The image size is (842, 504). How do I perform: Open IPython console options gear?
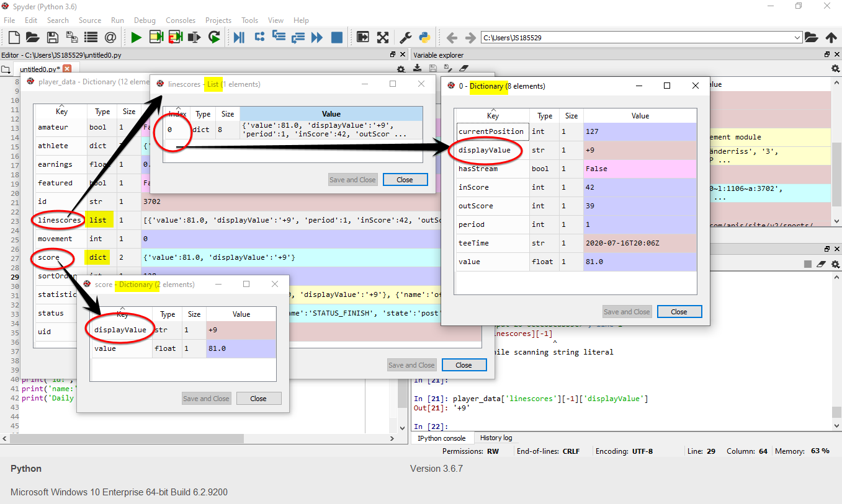[835, 264]
